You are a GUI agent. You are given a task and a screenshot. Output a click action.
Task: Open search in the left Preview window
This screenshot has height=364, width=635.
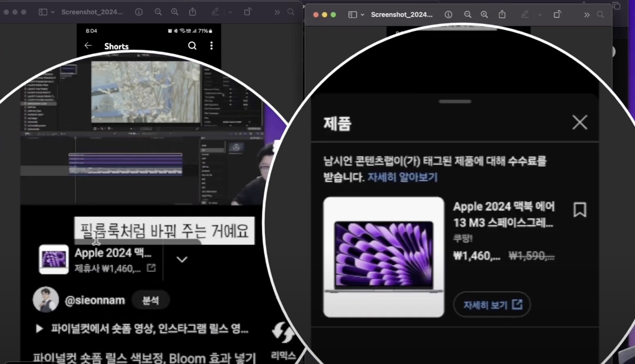click(291, 12)
